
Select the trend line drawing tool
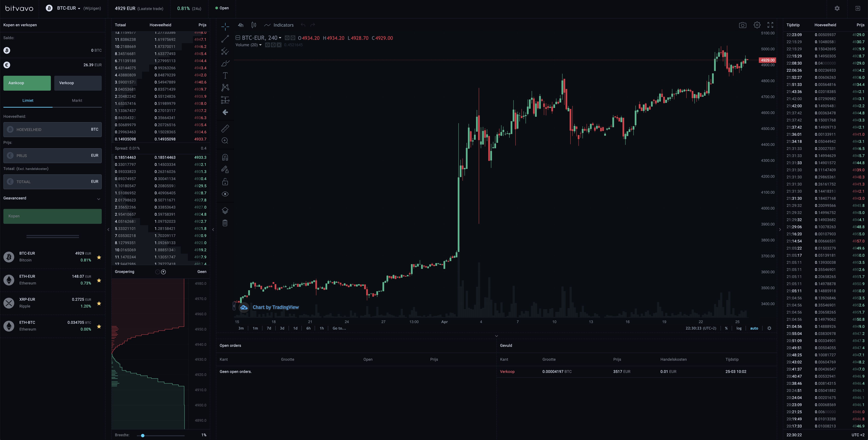tap(225, 39)
